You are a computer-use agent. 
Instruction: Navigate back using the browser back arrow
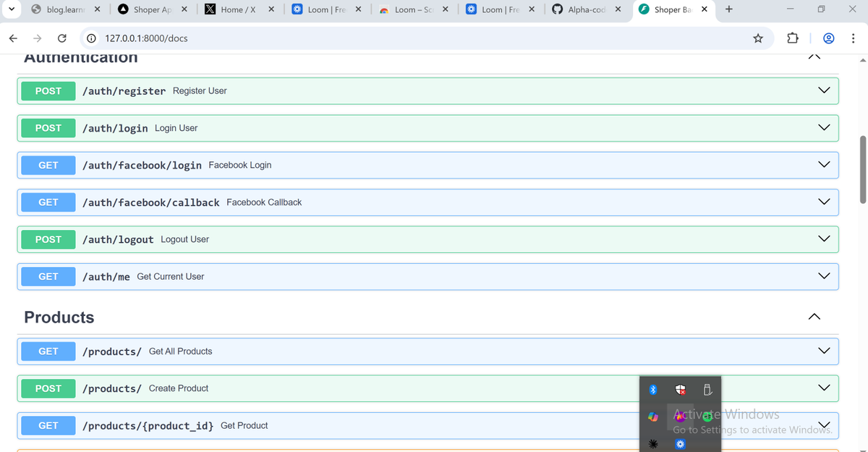(12, 38)
